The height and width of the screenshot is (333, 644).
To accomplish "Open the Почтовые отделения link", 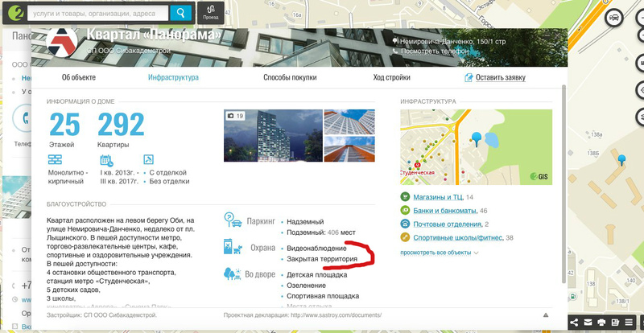I will tap(448, 224).
